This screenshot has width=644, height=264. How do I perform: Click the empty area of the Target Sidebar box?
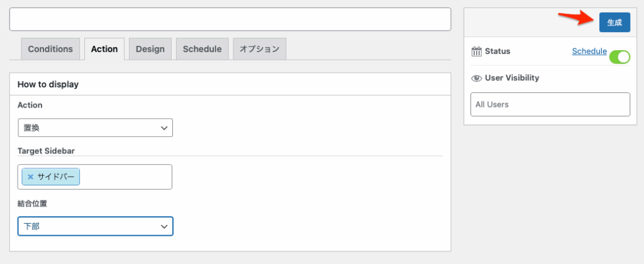coord(125,177)
